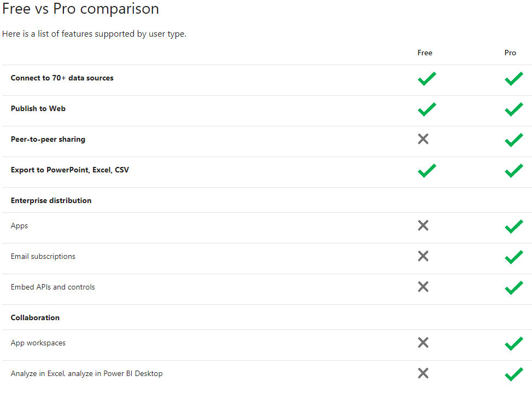This screenshot has width=532, height=393.
Task: Select the Collaboration section label
Action: (x=35, y=317)
